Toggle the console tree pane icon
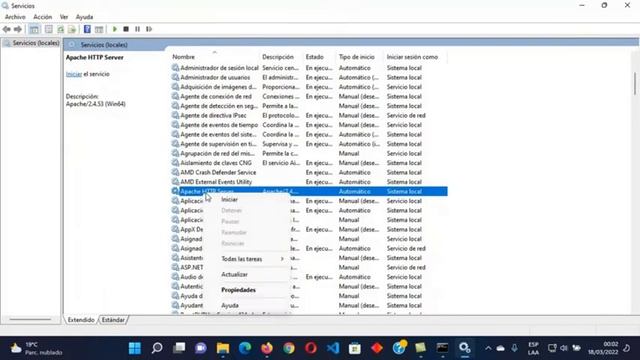 (x=34, y=29)
